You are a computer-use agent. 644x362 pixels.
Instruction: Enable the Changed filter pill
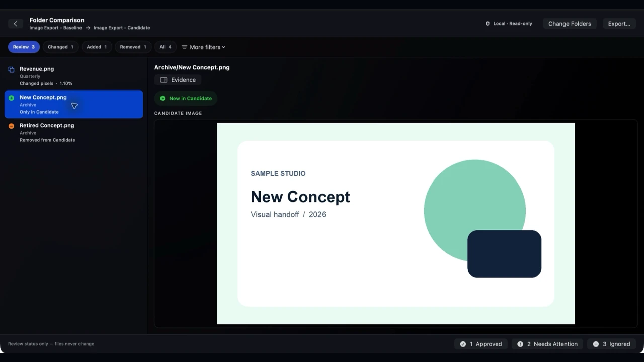[60, 47]
